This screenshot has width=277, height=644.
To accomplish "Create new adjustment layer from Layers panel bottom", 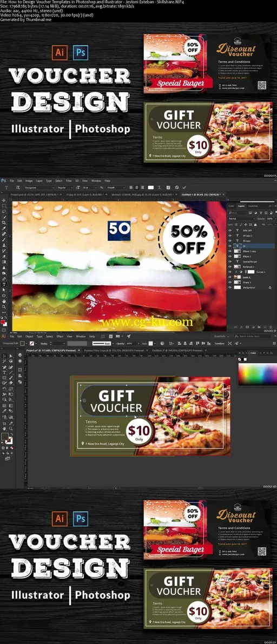I will (x=253, y=327).
